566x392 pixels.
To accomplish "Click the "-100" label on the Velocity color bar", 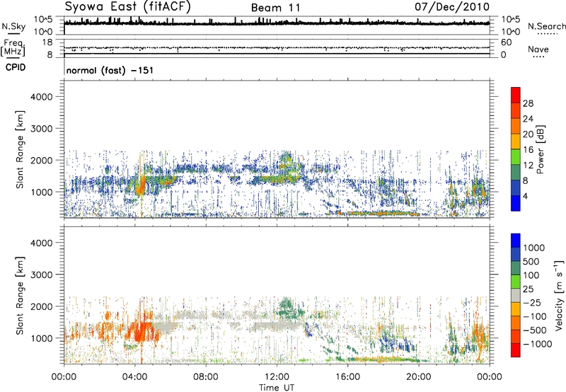I will (535, 316).
